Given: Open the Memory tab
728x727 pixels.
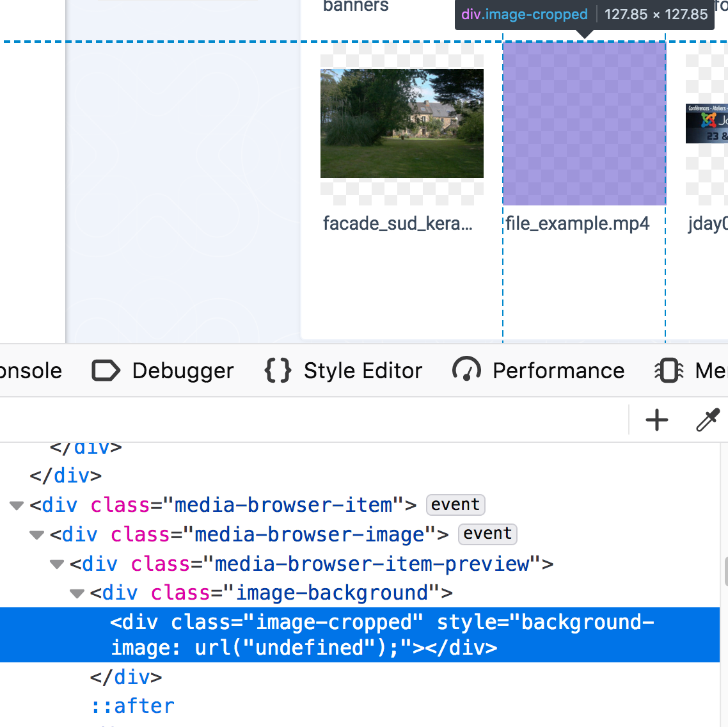Looking at the screenshot, I should click(x=691, y=371).
